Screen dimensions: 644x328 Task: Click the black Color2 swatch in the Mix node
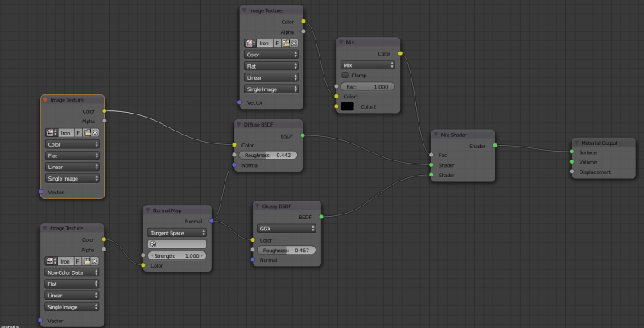(x=348, y=106)
